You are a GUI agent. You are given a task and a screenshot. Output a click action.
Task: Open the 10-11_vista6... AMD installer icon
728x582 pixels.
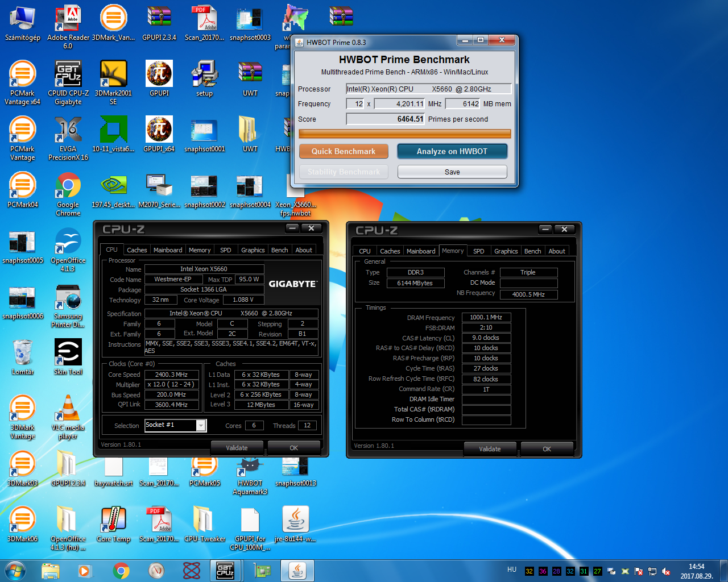point(113,134)
